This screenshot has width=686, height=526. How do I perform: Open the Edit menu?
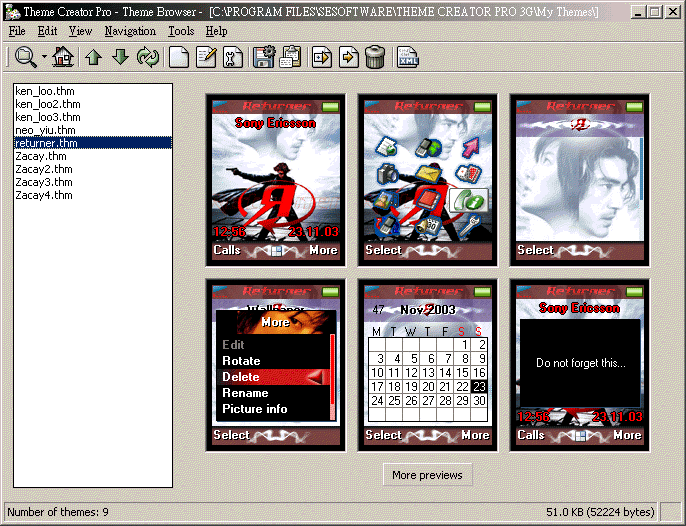(47, 31)
